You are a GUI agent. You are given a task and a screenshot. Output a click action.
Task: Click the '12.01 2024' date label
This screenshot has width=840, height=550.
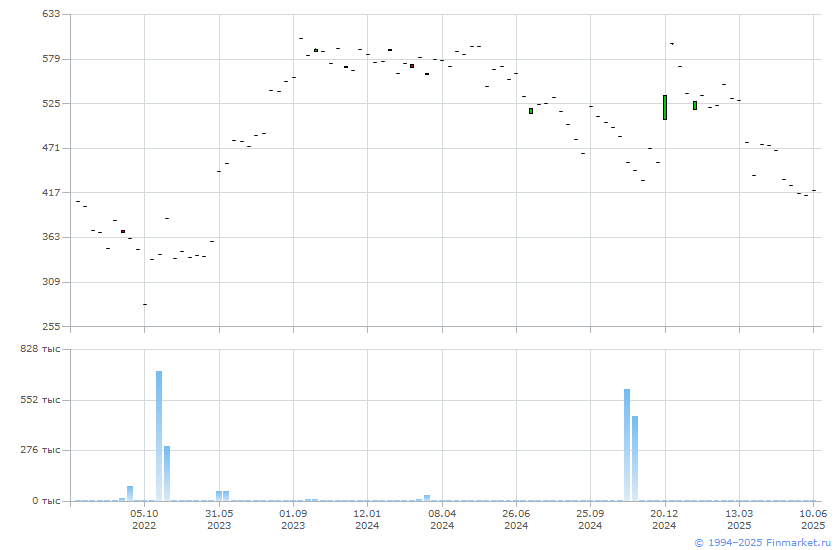point(368,519)
